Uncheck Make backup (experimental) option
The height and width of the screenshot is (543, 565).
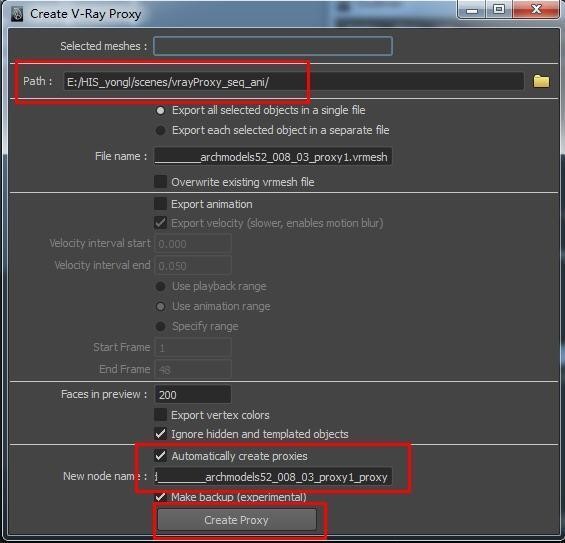(160, 497)
